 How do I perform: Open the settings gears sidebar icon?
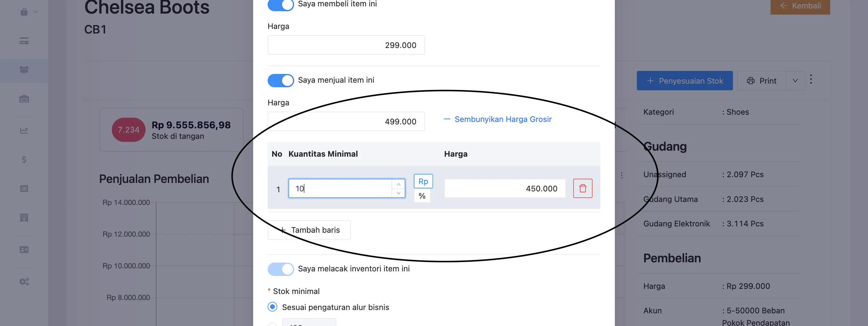(24, 281)
